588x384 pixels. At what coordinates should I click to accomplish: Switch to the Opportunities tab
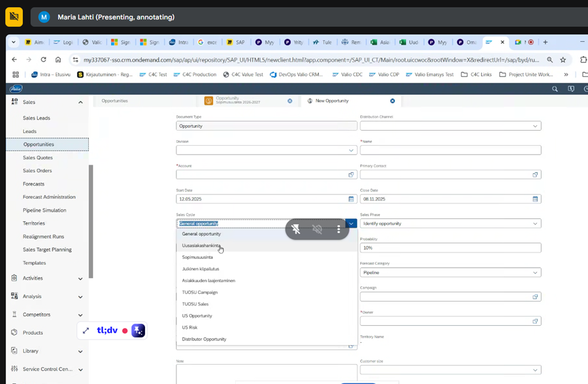click(x=114, y=101)
